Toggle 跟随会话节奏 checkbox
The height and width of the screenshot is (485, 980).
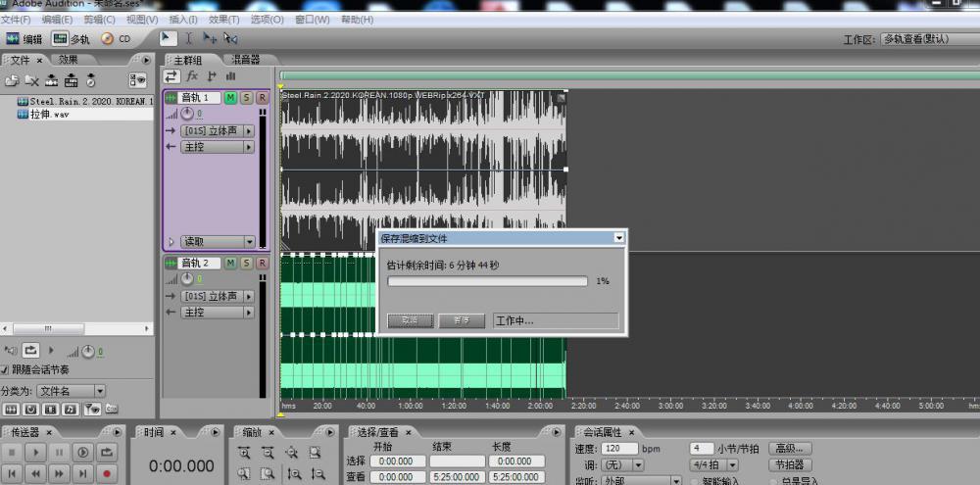click(x=4, y=370)
